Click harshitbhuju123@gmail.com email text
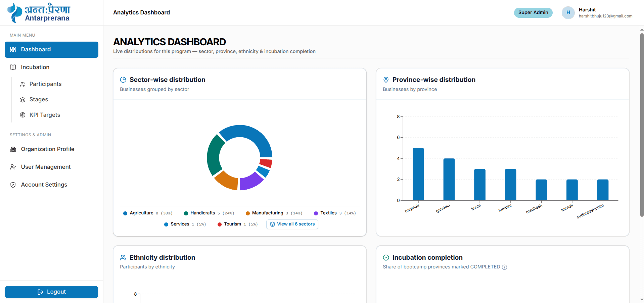 [x=605, y=16]
